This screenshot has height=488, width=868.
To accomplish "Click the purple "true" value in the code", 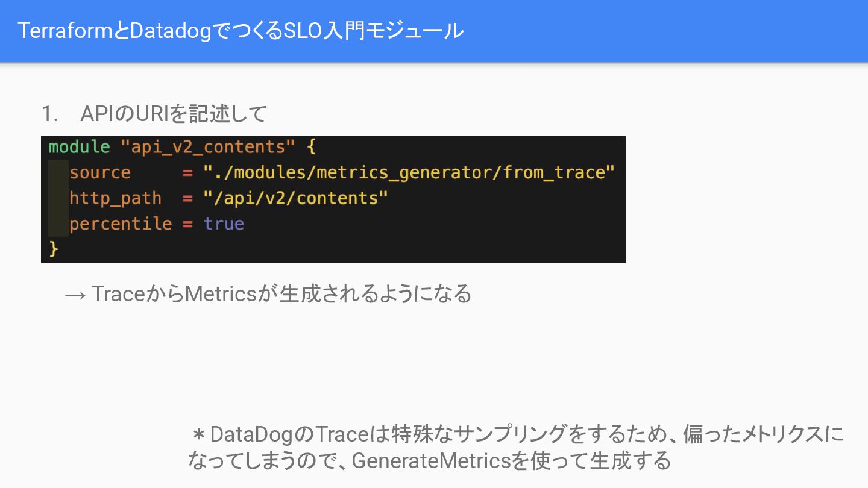I will 224,224.
